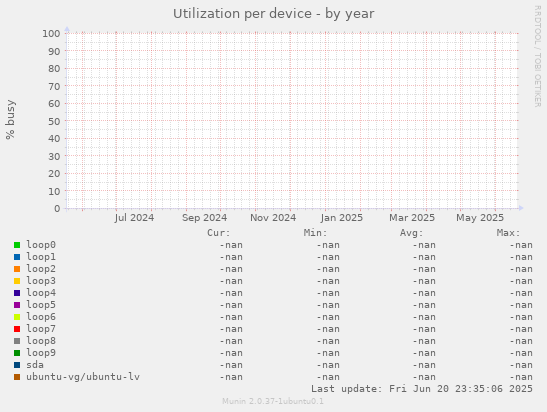Viewport: 547px width, 412px height.
Task: Click the lime loop6 legend color swatch
Action: 17,317
